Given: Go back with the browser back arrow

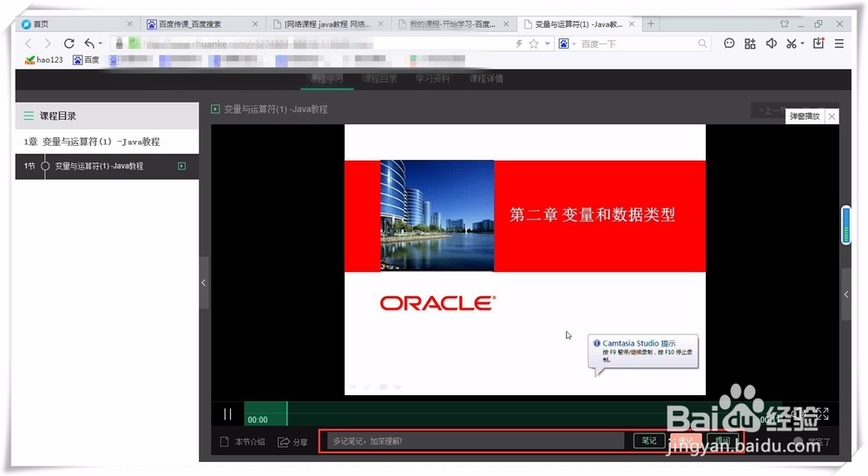Looking at the screenshot, I should (x=29, y=43).
